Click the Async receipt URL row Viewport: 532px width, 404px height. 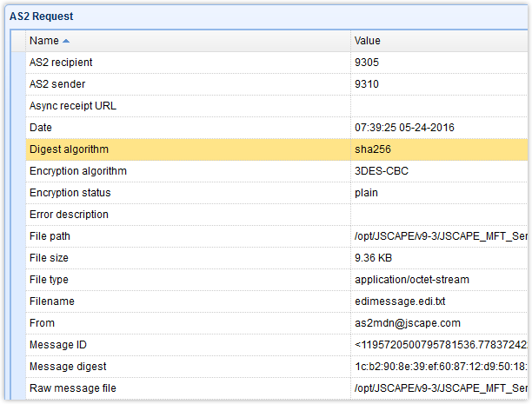[x=73, y=106]
